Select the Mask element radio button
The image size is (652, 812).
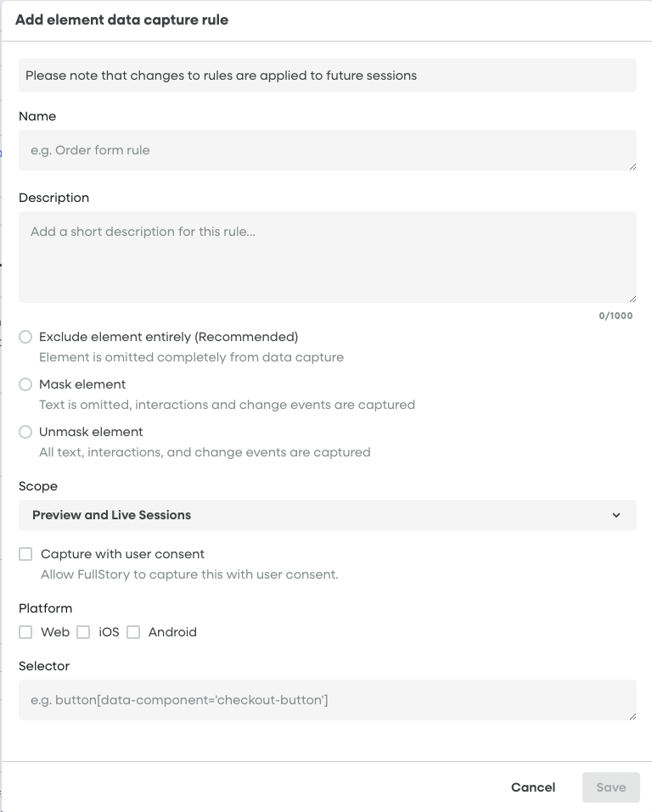pos(25,384)
